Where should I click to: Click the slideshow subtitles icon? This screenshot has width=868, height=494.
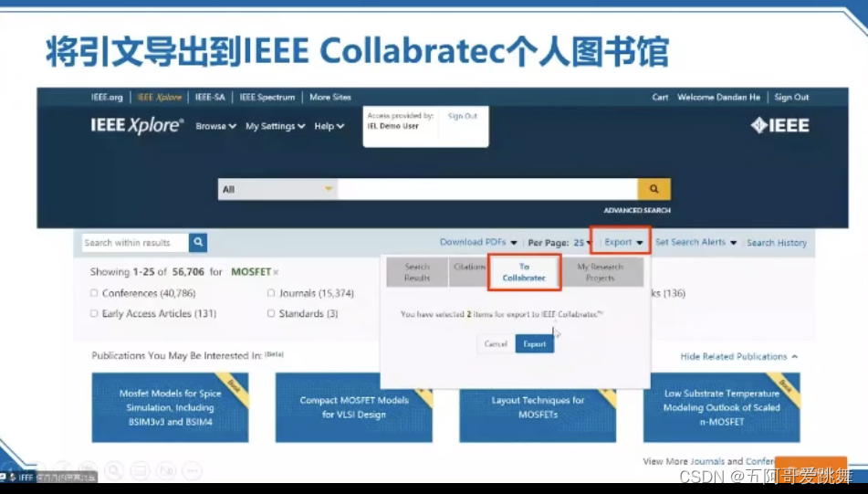coord(140,471)
